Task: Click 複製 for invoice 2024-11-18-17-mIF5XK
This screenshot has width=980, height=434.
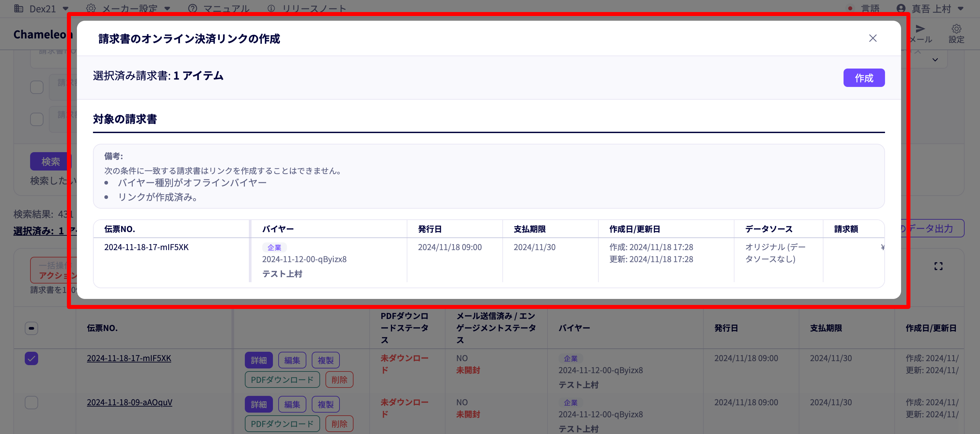Action: click(326, 360)
